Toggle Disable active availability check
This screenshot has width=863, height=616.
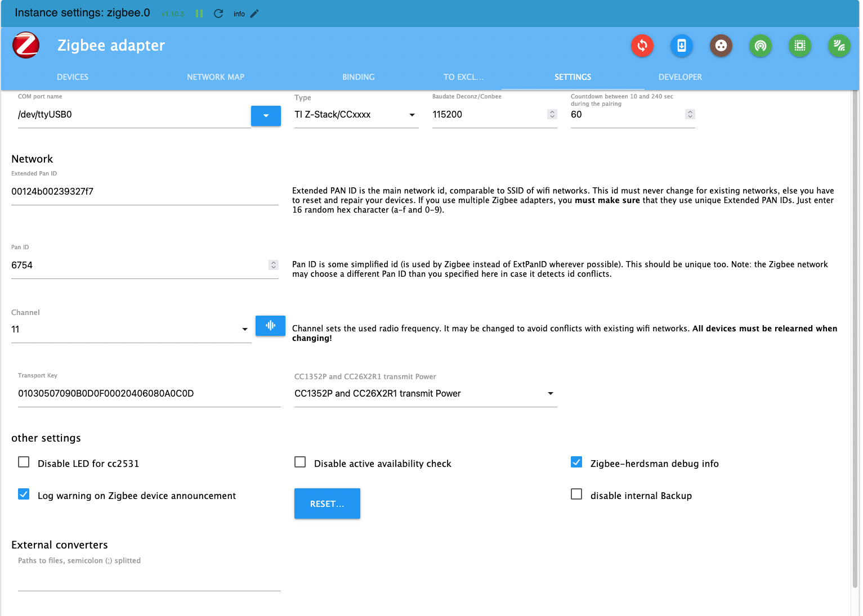point(300,462)
